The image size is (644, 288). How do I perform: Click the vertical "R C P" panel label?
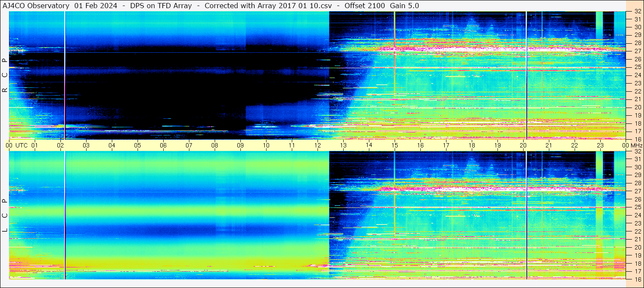coord(5,75)
